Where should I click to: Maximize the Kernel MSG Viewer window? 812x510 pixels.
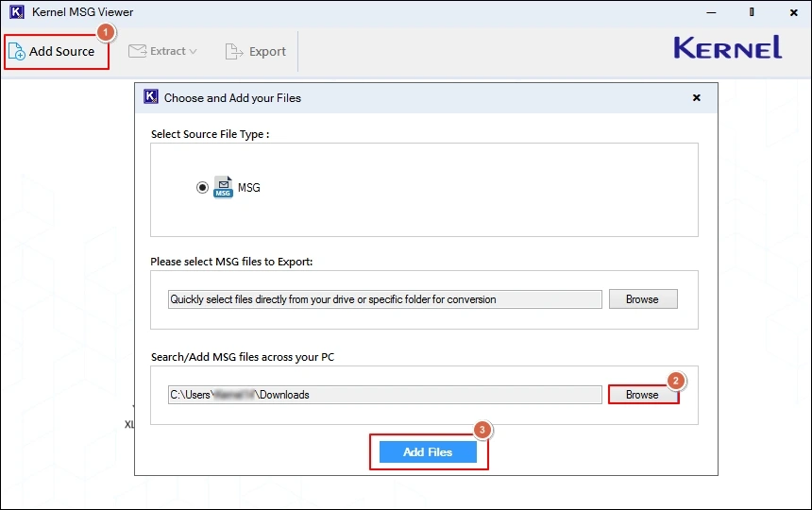point(752,12)
